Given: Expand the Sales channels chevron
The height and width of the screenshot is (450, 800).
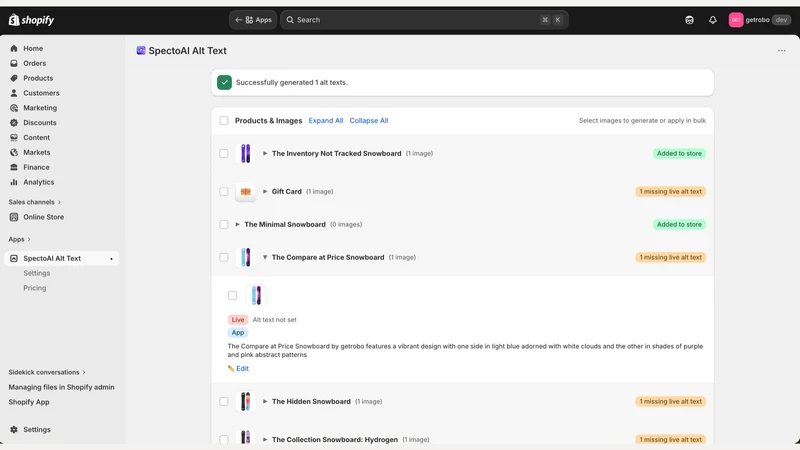Looking at the screenshot, I should click(59, 202).
